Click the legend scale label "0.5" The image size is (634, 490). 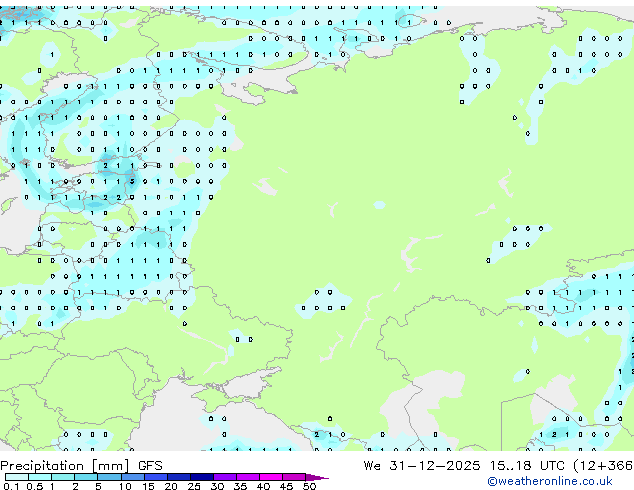[35, 486]
